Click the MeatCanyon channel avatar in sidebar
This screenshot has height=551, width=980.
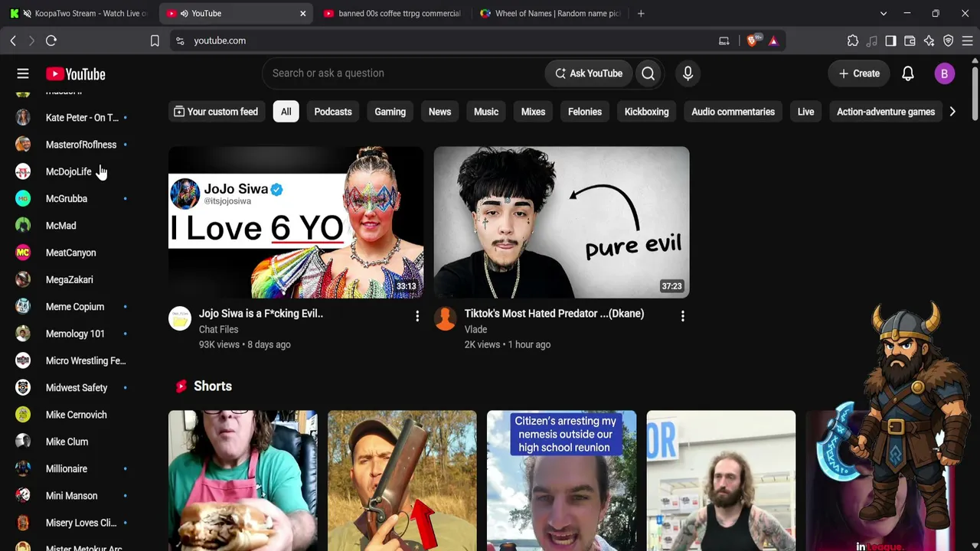[x=23, y=253]
